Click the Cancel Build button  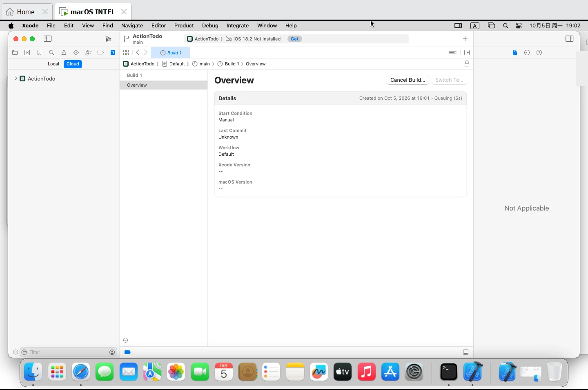[x=408, y=80]
